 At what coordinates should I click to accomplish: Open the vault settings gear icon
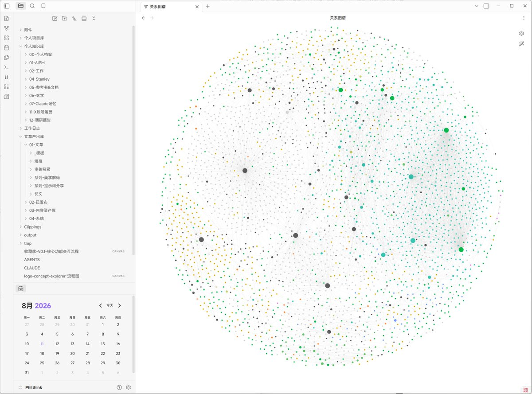click(x=129, y=387)
